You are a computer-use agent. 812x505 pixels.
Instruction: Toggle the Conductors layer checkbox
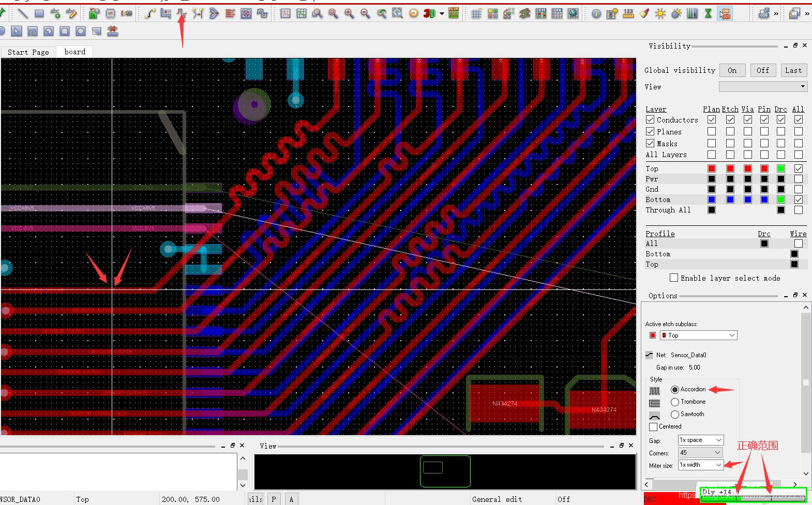coord(650,120)
